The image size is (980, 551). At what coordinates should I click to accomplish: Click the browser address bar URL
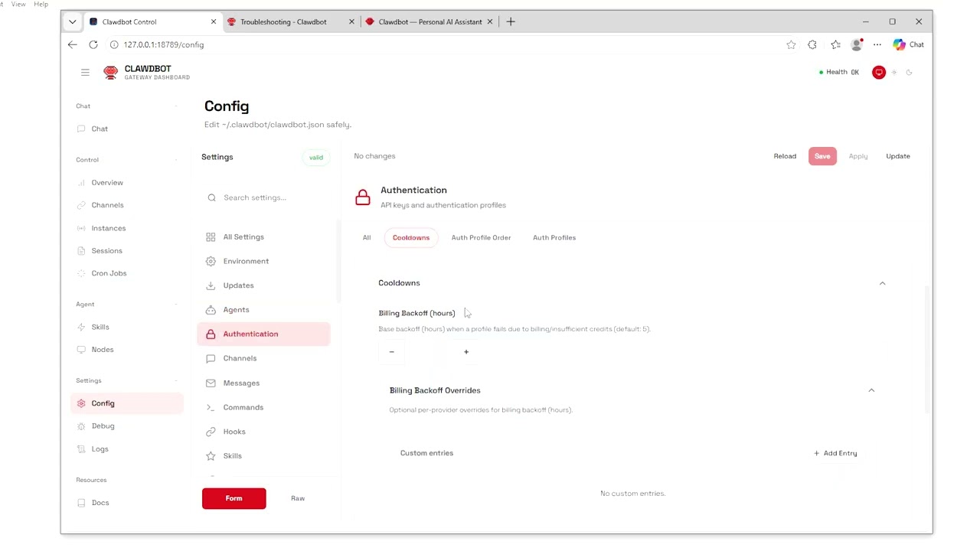pos(164,44)
